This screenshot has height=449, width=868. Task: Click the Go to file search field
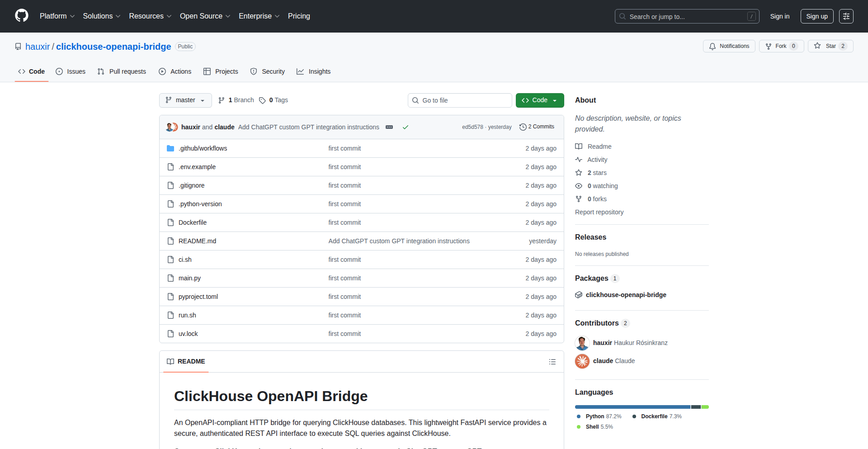coord(460,100)
